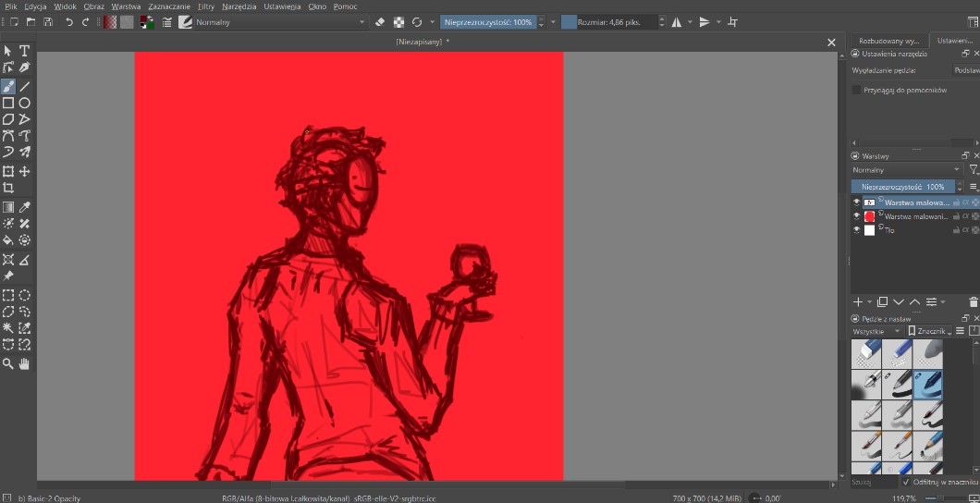
Task: Click the 'Szukaj' brush search field
Action: click(873, 482)
